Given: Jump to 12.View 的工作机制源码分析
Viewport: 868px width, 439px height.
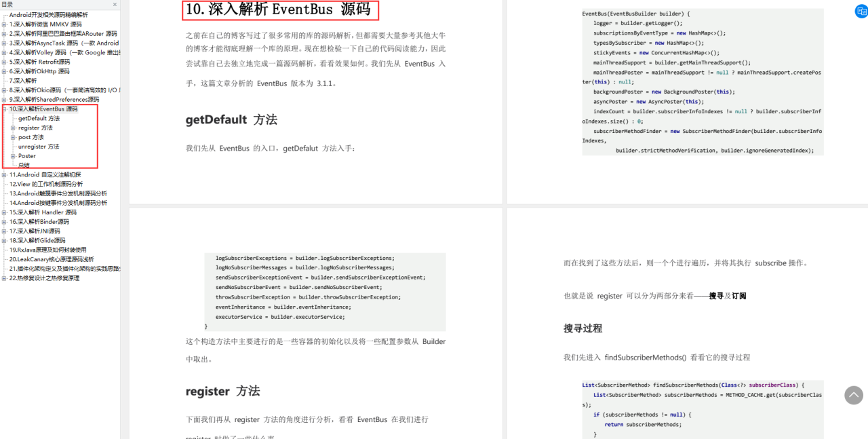Looking at the screenshot, I should (x=46, y=184).
